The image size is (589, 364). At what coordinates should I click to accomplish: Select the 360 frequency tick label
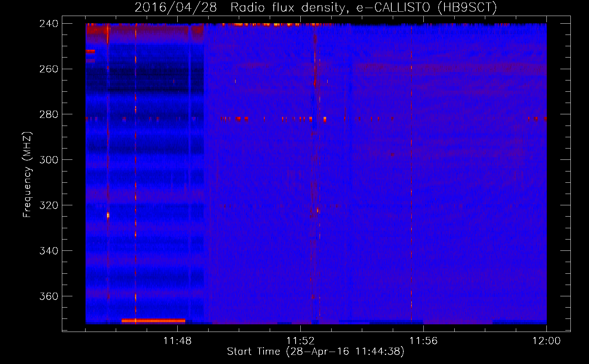coord(49,297)
